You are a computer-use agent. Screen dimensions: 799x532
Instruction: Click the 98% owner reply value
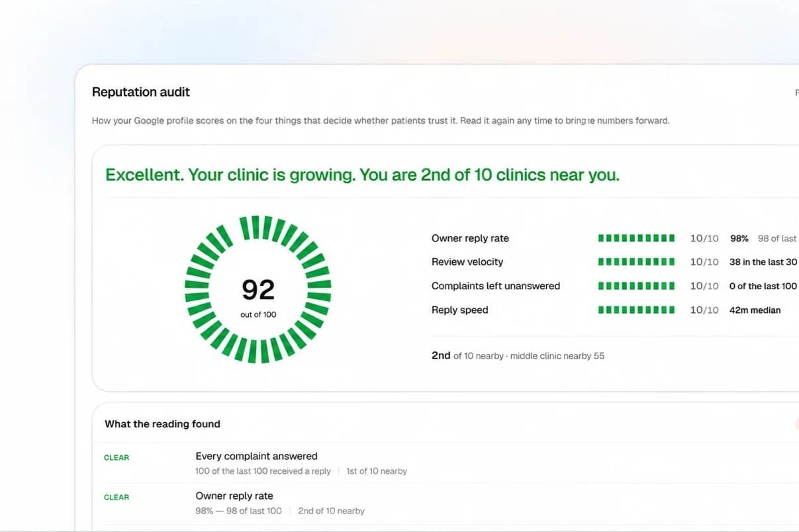pos(739,238)
